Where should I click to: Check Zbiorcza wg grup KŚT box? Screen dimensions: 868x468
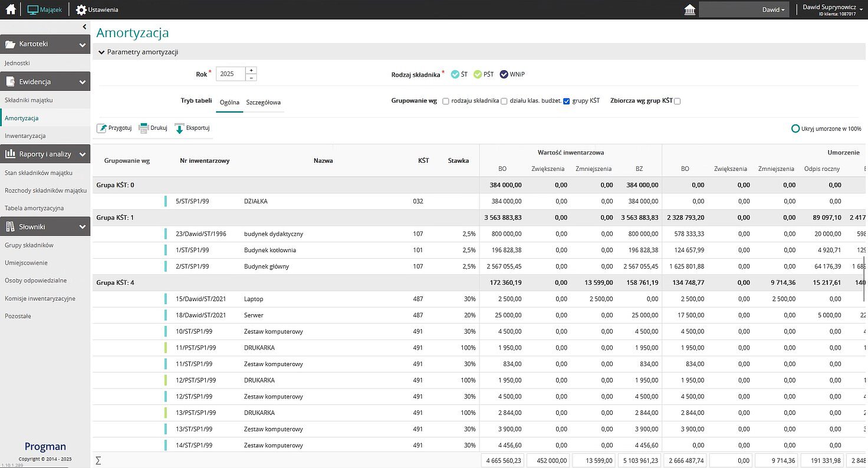(677, 101)
